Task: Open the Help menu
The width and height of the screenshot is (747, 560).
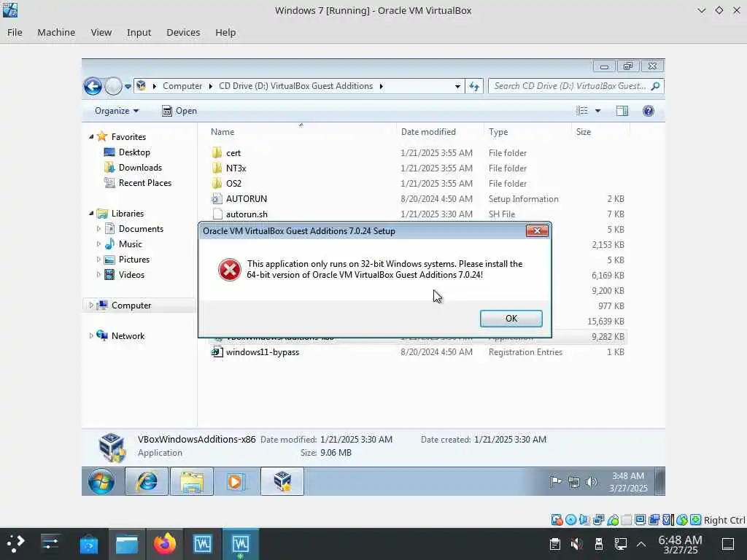Action: pyautogui.click(x=225, y=32)
